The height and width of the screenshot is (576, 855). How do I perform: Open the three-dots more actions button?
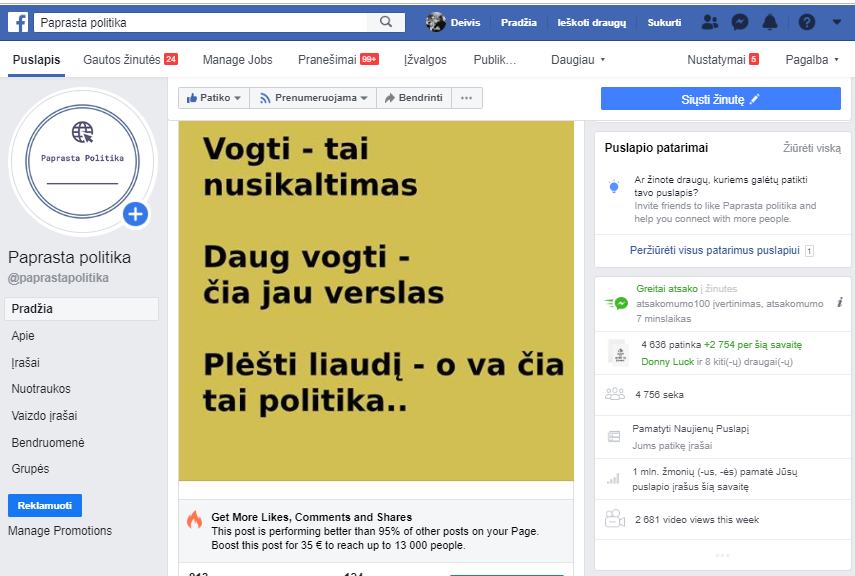pyautogui.click(x=467, y=98)
